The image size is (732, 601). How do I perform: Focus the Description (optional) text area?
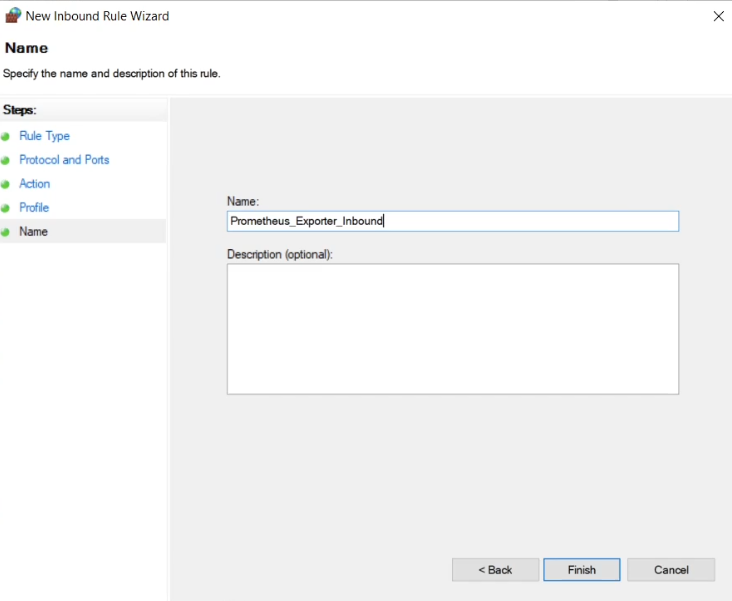(452, 329)
